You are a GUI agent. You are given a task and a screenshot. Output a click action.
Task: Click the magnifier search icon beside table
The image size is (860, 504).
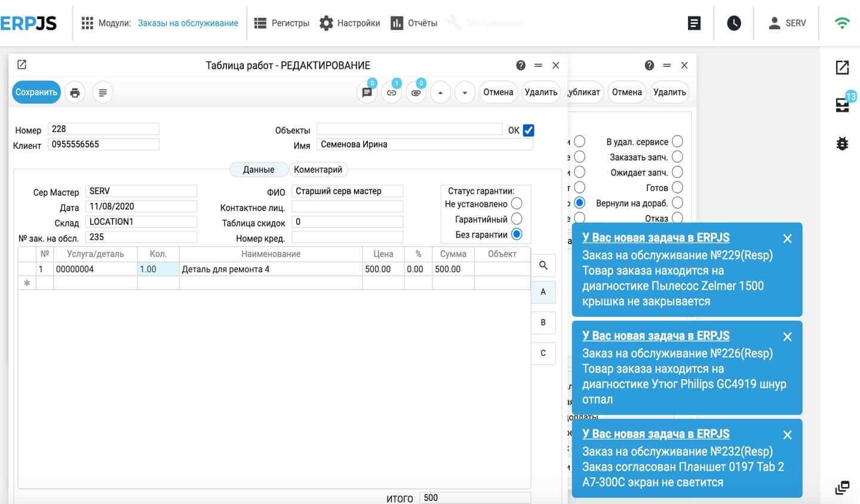click(543, 265)
